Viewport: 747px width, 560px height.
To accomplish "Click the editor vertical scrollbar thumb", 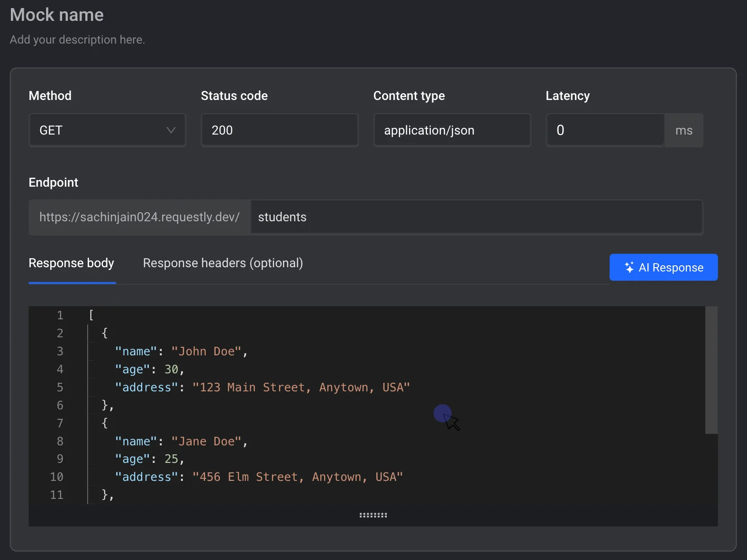I will click(x=711, y=370).
